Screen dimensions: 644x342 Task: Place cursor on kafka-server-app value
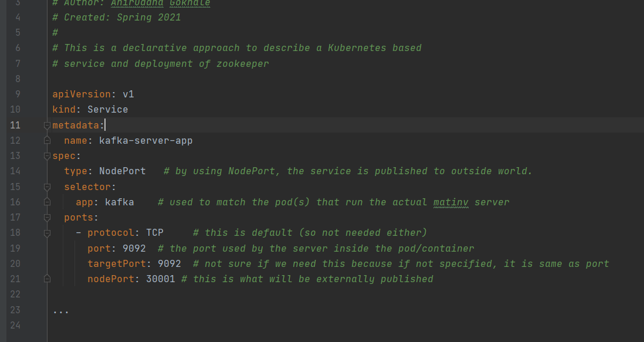point(146,141)
